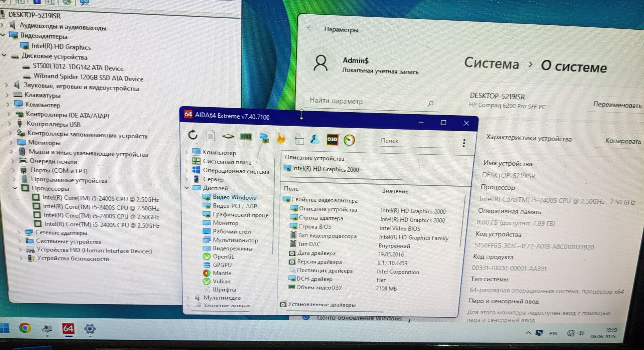The image size is (644, 350).
Task: Select Версия драйвера row in AIDA64
Action: coord(319,262)
